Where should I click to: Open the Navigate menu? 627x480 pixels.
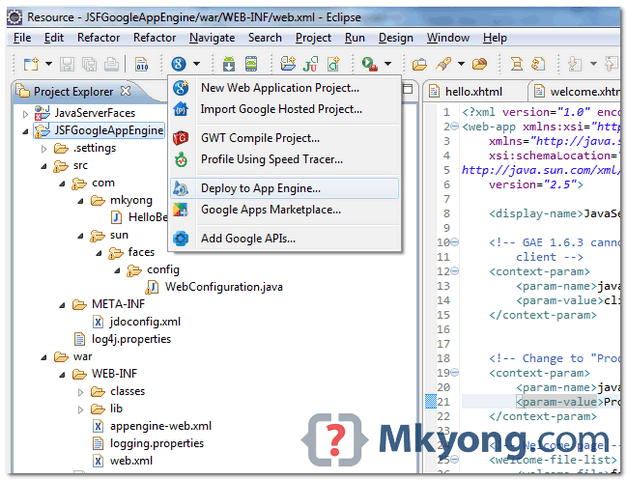pos(212,38)
